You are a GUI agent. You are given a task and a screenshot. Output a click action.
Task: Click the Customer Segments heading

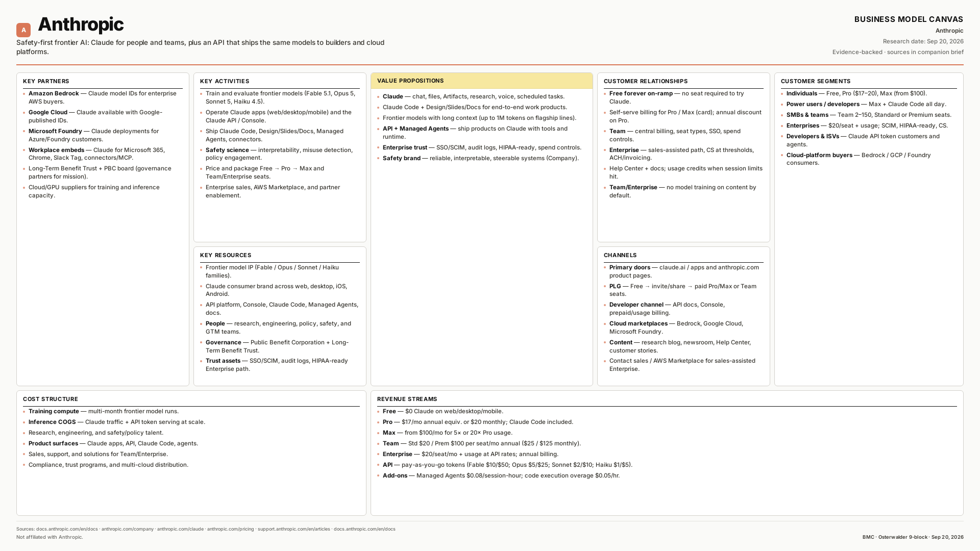(816, 81)
